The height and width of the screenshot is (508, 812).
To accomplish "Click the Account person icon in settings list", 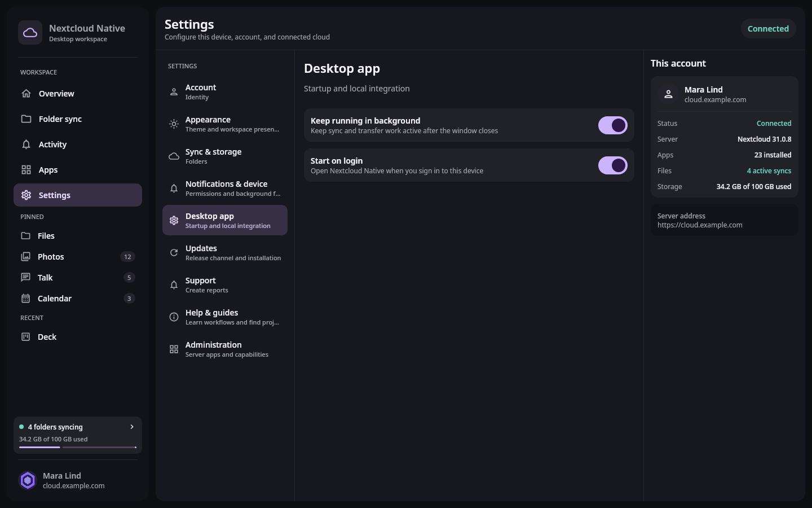I will click(x=174, y=92).
